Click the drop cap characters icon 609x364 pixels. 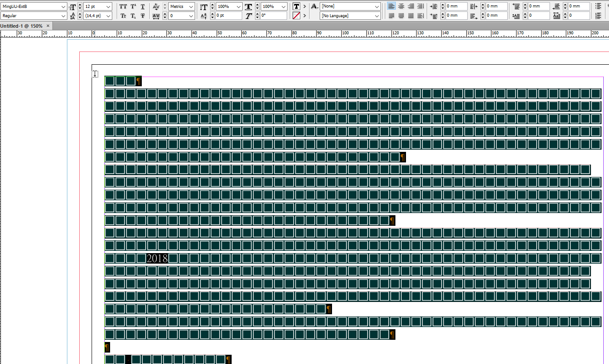[x=557, y=16]
